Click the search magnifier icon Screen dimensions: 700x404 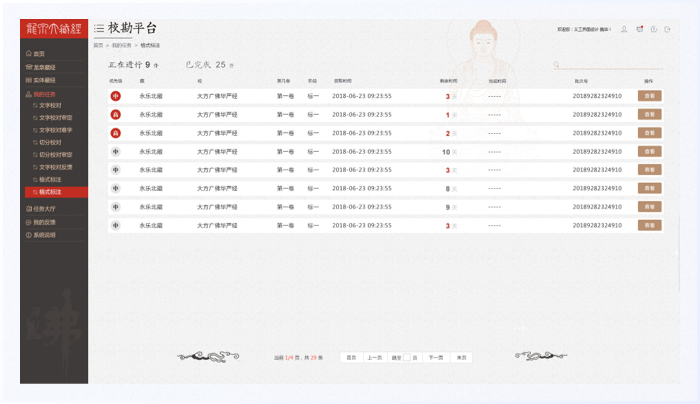pos(556,66)
